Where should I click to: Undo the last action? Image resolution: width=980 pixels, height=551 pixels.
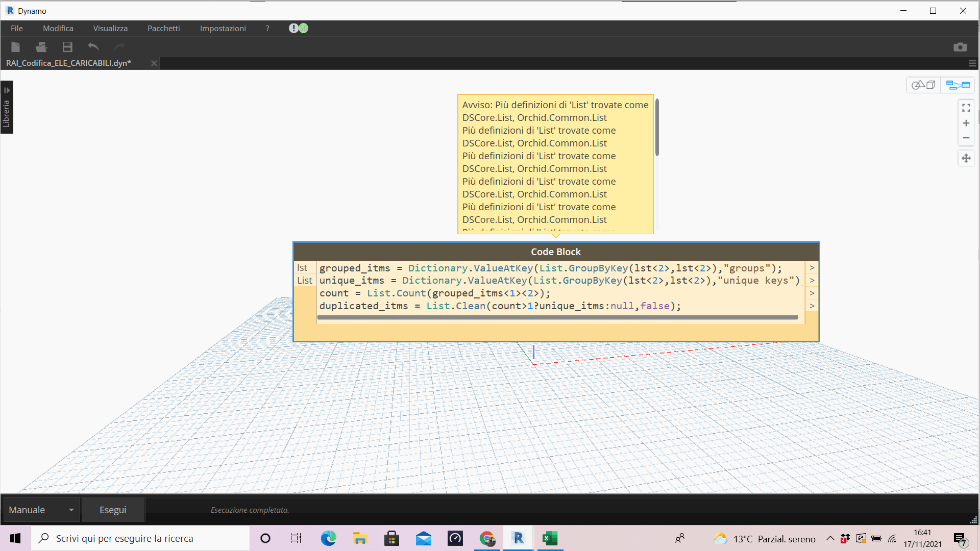[93, 47]
